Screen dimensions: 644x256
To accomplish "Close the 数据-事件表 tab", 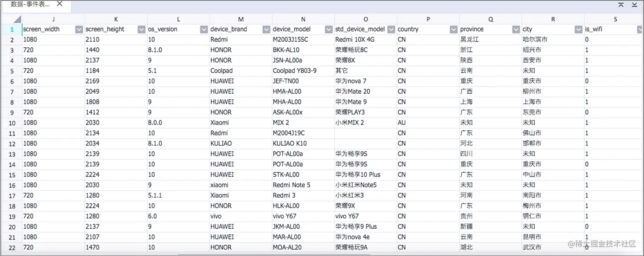I will click(60, 4).
